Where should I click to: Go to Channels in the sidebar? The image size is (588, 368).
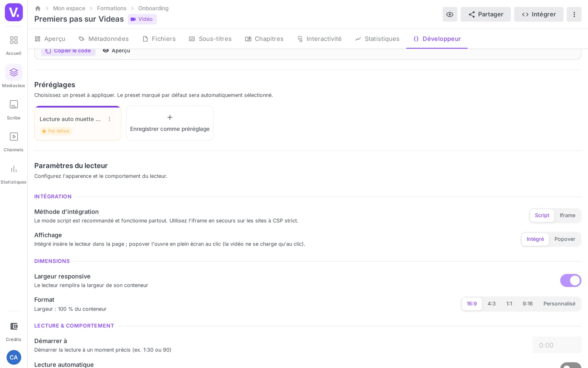14,142
